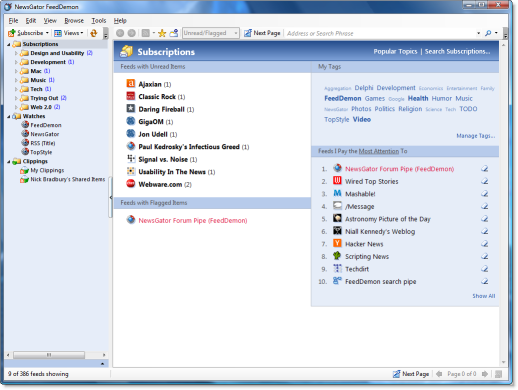
Task: Collapse the Watches tree node
Action: (x=9, y=116)
